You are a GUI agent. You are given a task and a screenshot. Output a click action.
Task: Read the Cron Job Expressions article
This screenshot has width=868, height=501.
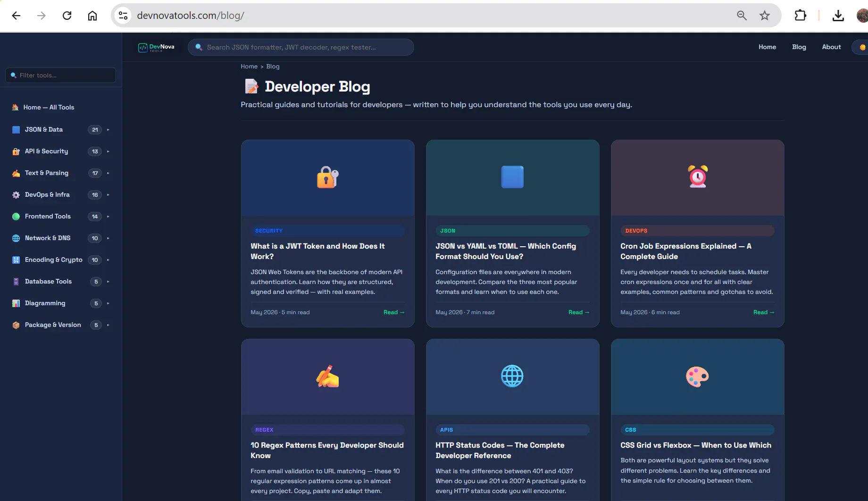click(x=764, y=312)
